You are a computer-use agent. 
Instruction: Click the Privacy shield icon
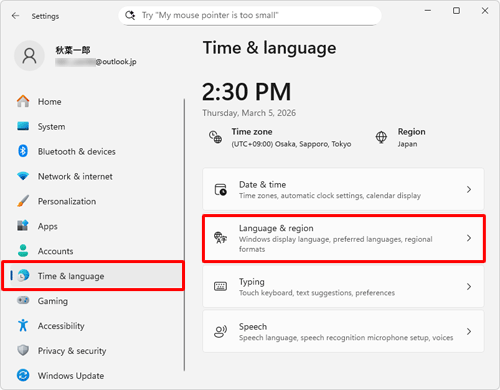click(x=23, y=350)
